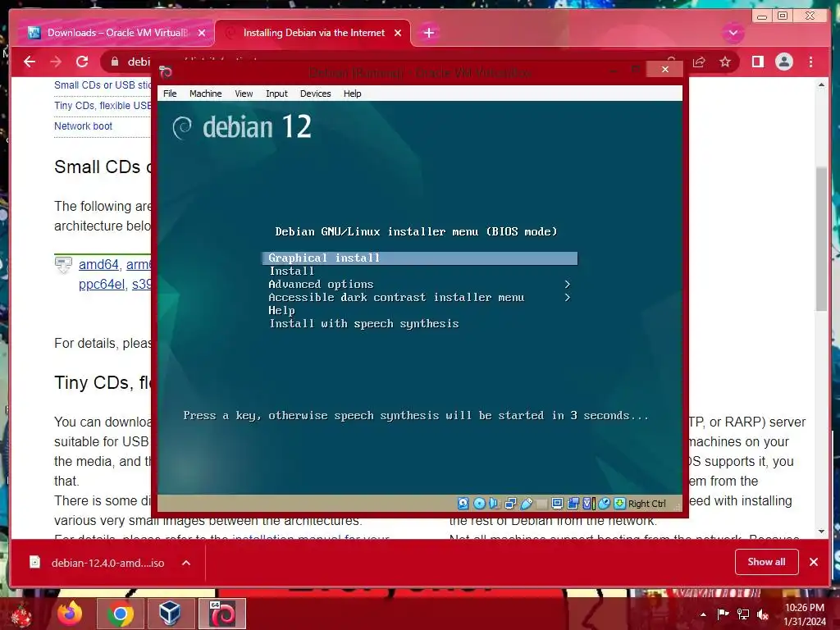
Task: Share this page icon in Chrome
Action: [699, 62]
